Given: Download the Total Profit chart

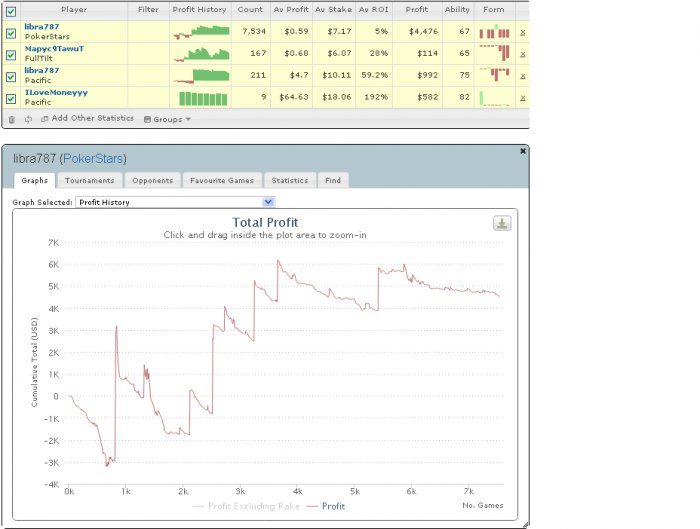Looking at the screenshot, I should (x=502, y=223).
